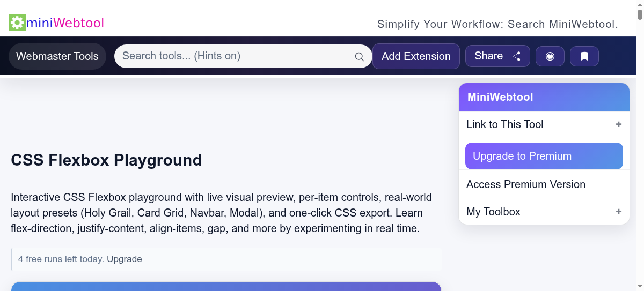Screen dimensions: 644x291
Task: Click the Share button label
Action: pyautogui.click(x=488, y=56)
